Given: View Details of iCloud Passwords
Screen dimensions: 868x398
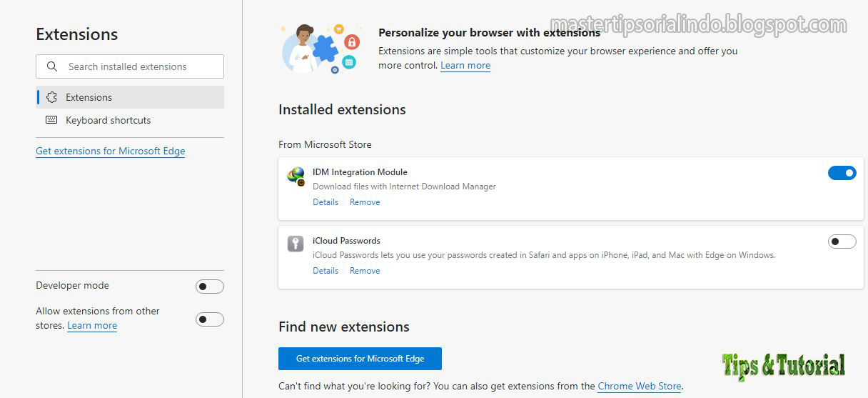Looking at the screenshot, I should pyautogui.click(x=325, y=271).
